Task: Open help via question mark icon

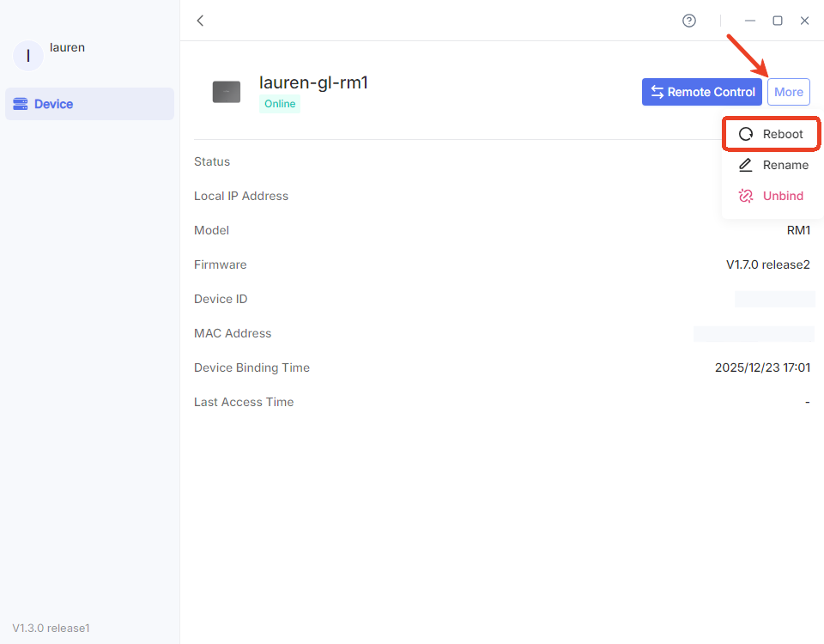Action: click(x=688, y=21)
